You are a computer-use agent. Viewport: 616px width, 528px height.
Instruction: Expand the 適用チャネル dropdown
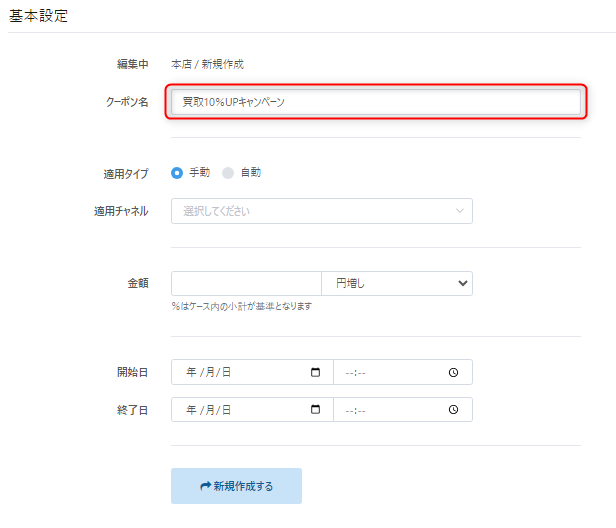pos(321,211)
